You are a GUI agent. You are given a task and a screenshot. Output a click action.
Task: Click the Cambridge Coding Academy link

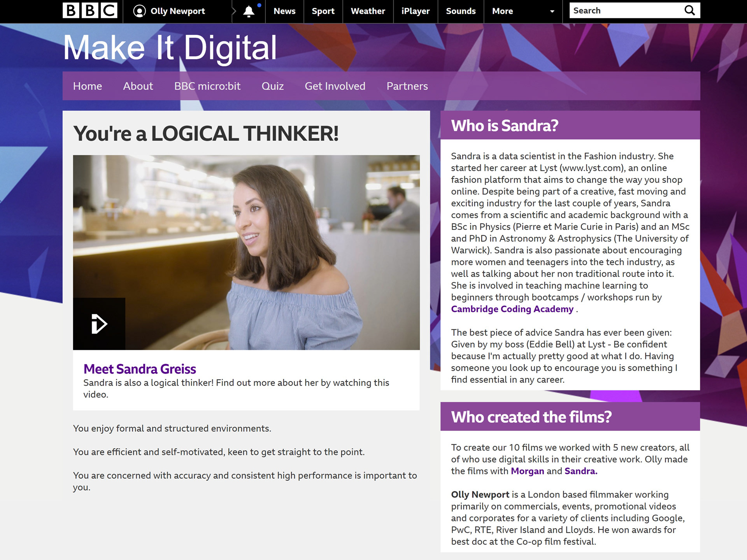click(512, 309)
